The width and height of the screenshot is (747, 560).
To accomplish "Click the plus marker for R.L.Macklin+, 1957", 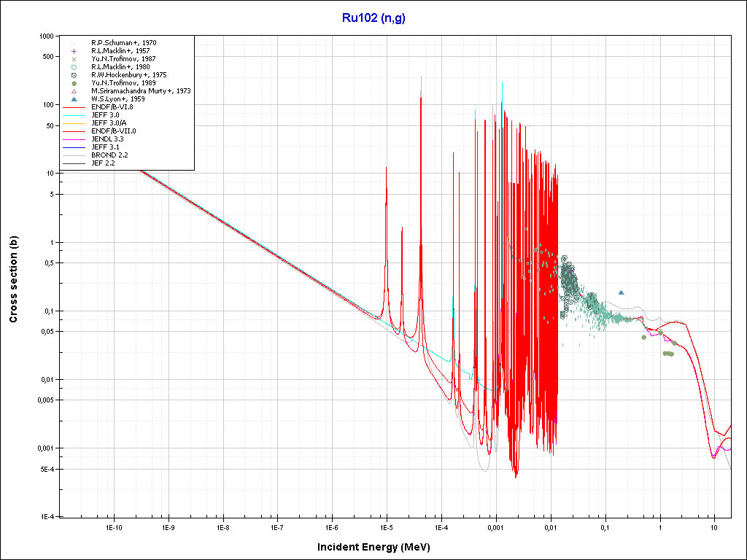I will (74, 51).
